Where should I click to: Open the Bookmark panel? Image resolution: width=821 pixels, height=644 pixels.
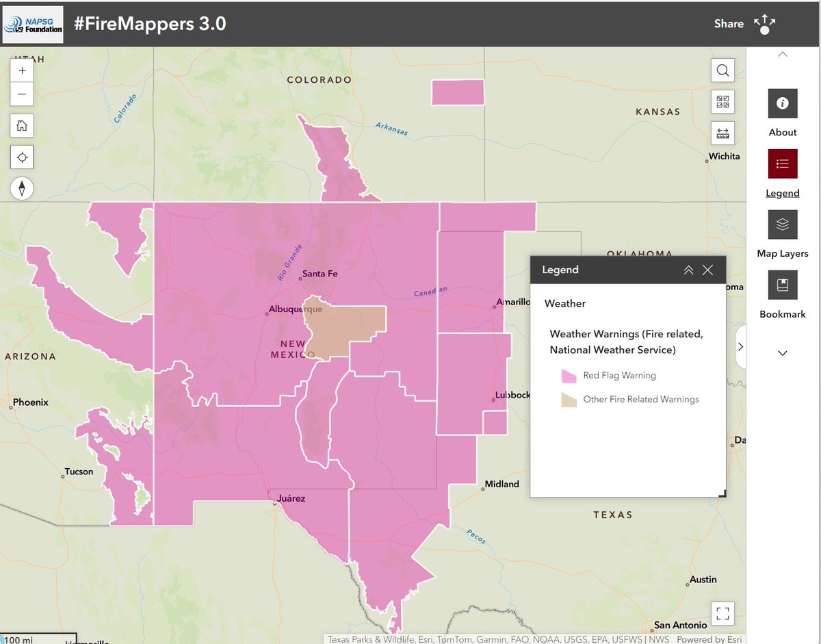coord(783,285)
